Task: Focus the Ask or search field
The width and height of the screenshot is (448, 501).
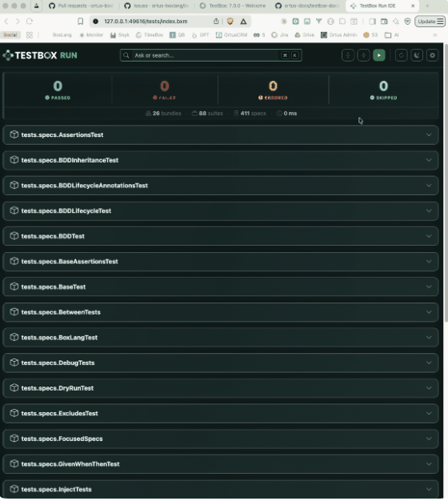Action: [210, 55]
